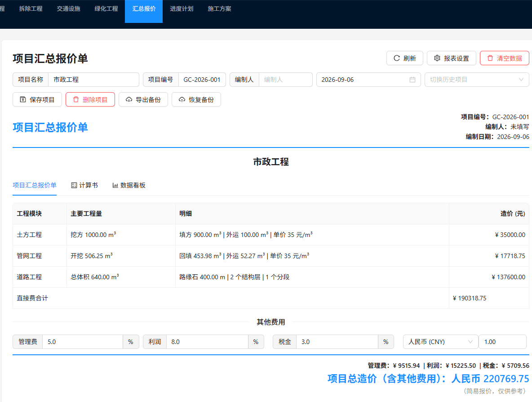Image resolution: width=532 pixels, height=402 pixels.
Task: Click the cloud download icon in 导出备份
Action: [129, 99]
